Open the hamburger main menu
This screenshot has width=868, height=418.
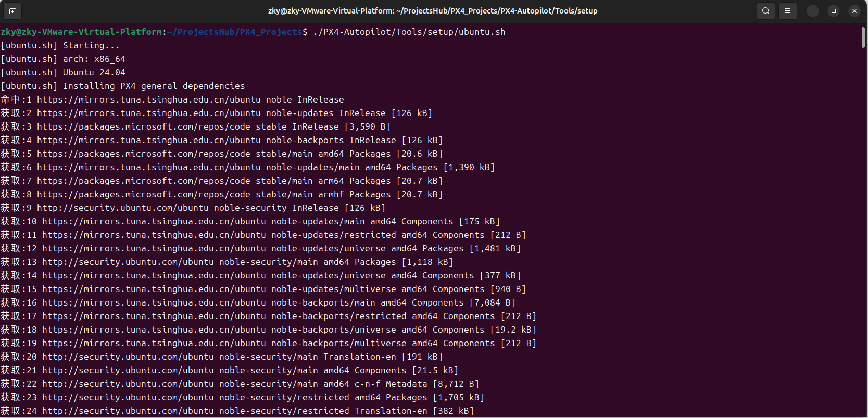788,10
